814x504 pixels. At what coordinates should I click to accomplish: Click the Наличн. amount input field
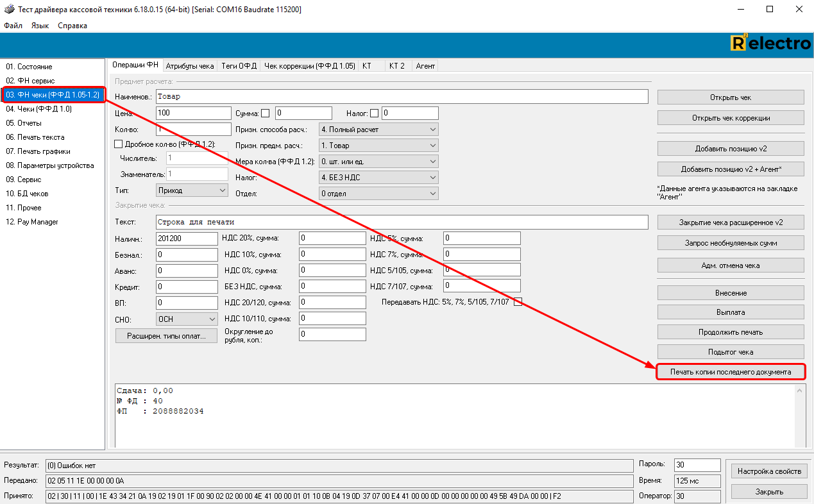click(187, 239)
